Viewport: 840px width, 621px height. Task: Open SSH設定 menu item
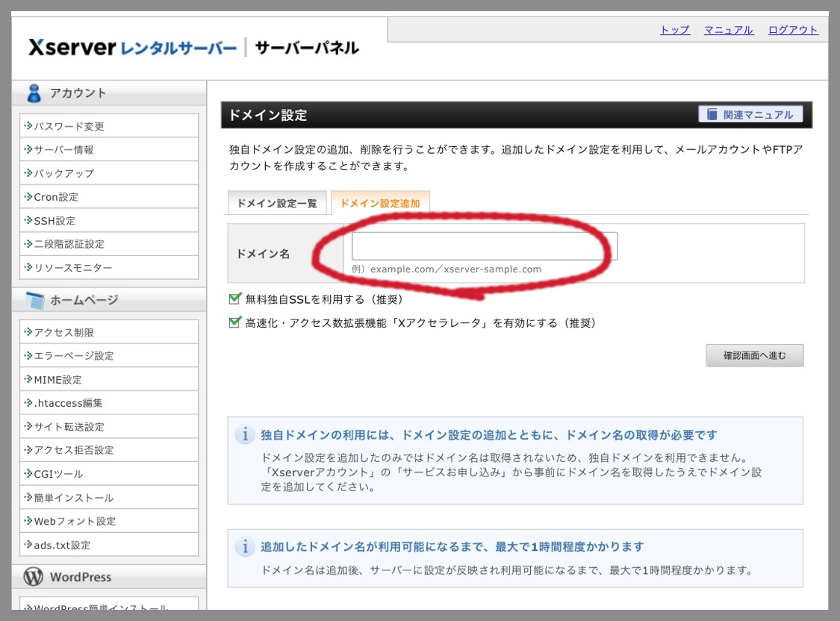[x=109, y=221]
